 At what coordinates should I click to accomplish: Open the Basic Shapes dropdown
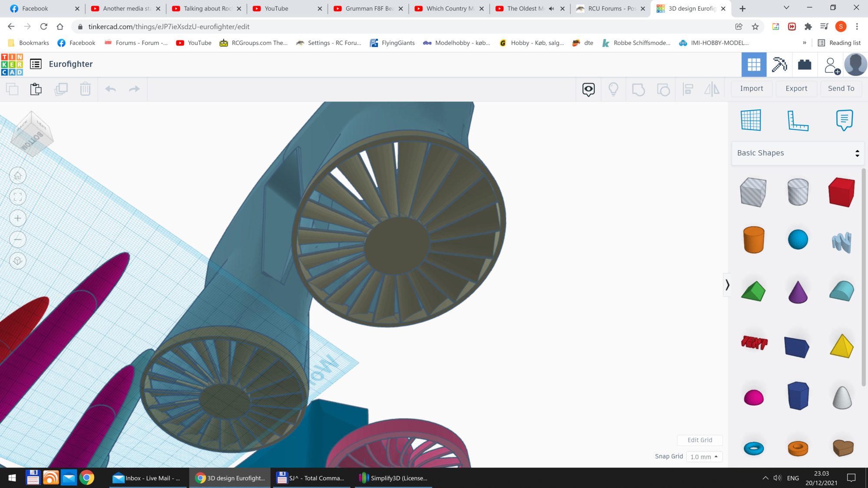pyautogui.click(x=798, y=153)
